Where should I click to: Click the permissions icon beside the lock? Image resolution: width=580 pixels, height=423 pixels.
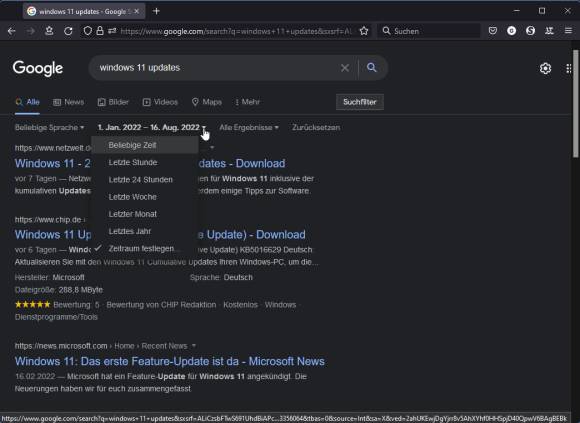tap(112, 31)
